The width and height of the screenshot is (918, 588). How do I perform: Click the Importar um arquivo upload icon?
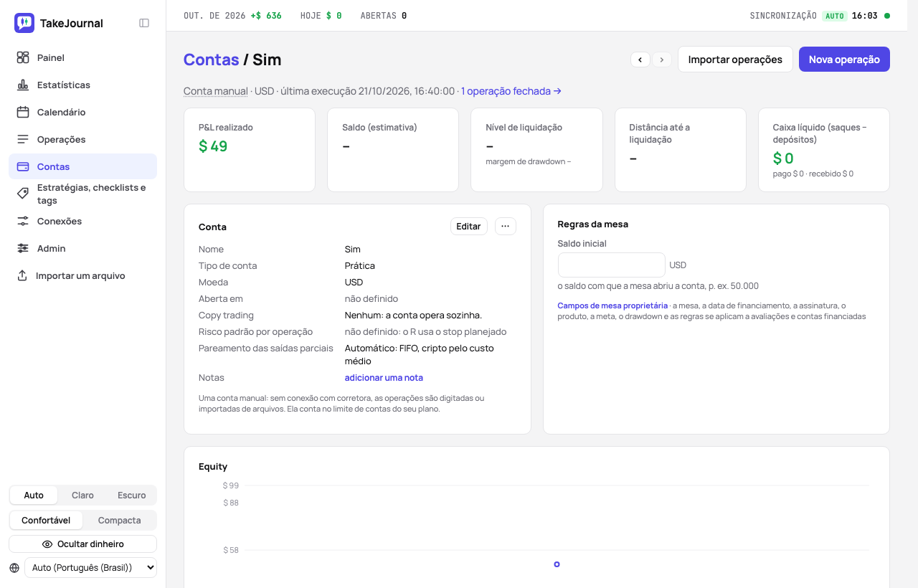(x=22, y=275)
